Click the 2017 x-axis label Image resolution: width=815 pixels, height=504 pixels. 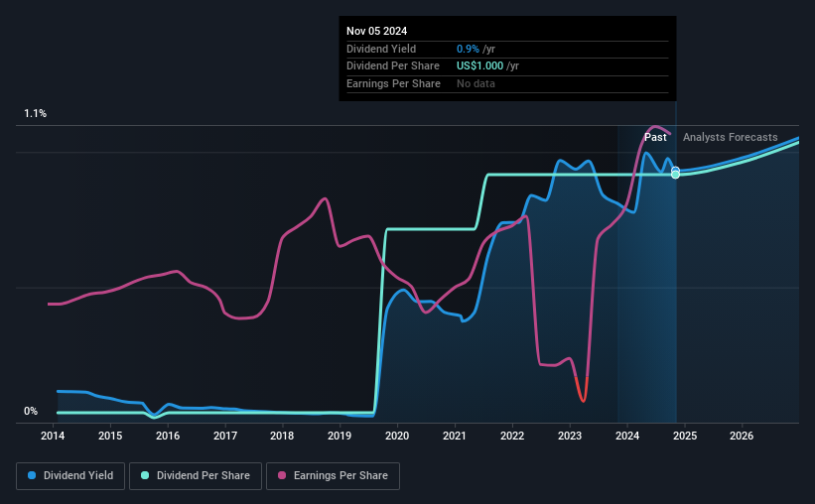tap(225, 436)
